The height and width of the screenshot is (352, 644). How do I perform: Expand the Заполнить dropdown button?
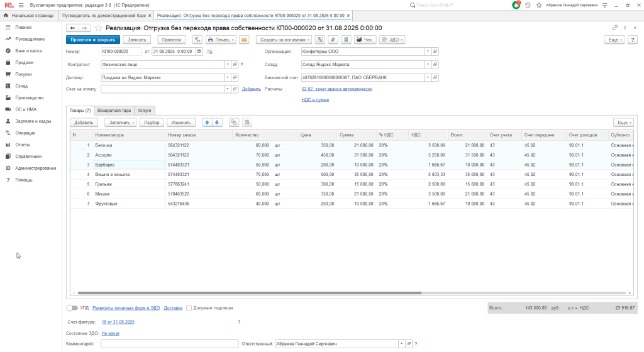[120, 123]
